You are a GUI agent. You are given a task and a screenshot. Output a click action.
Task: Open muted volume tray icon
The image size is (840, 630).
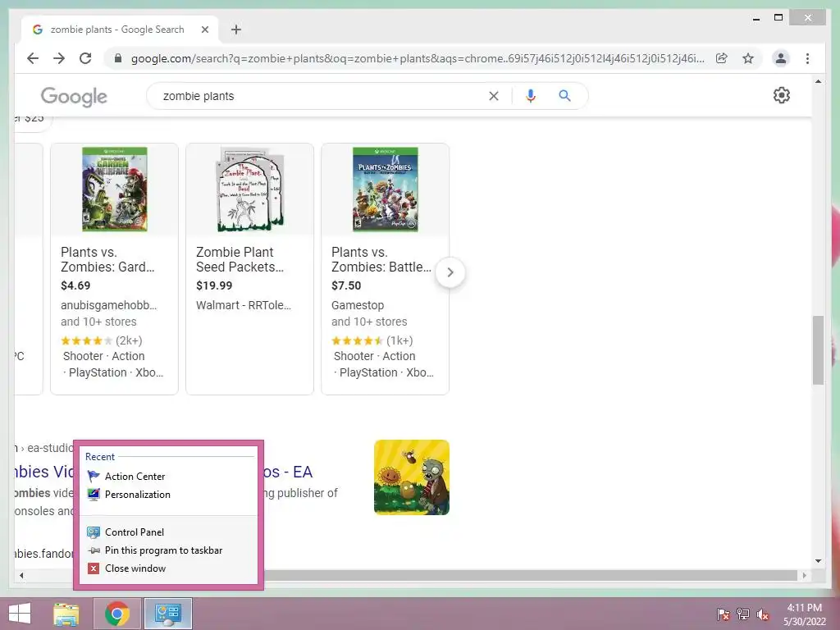[763, 614]
